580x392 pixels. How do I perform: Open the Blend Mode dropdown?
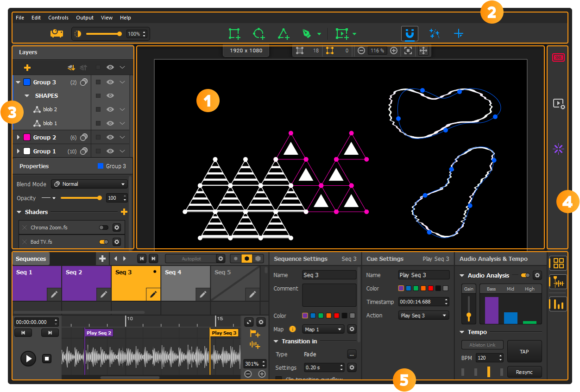(x=89, y=184)
